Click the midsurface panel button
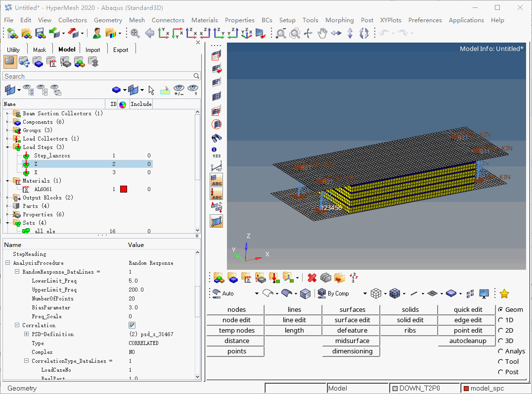Image resolution: width=532 pixels, height=394 pixels. (352, 341)
